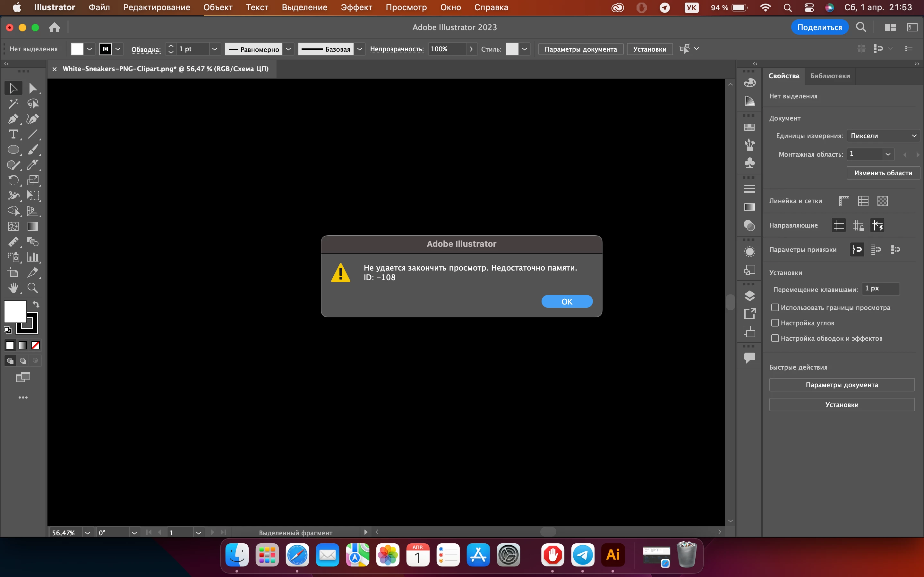Select the Ellipse shape tool
This screenshot has height=577, width=924.
click(x=13, y=150)
